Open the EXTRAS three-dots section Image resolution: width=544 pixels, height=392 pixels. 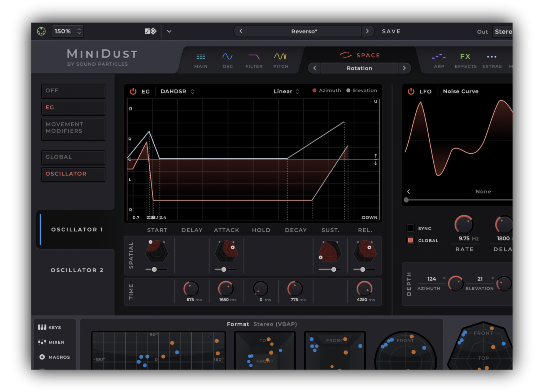coord(492,60)
